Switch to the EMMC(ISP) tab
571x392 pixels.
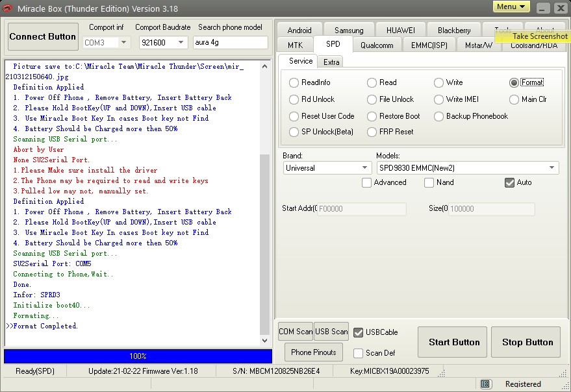[429, 45]
